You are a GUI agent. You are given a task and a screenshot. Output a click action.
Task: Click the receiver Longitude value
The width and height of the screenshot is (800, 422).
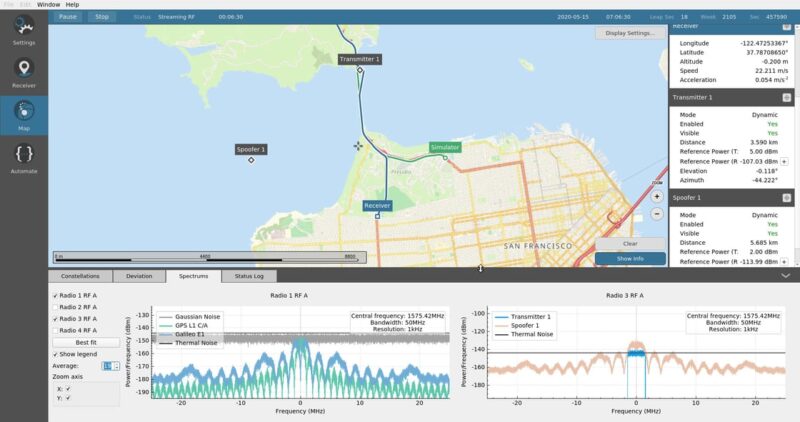764,43
